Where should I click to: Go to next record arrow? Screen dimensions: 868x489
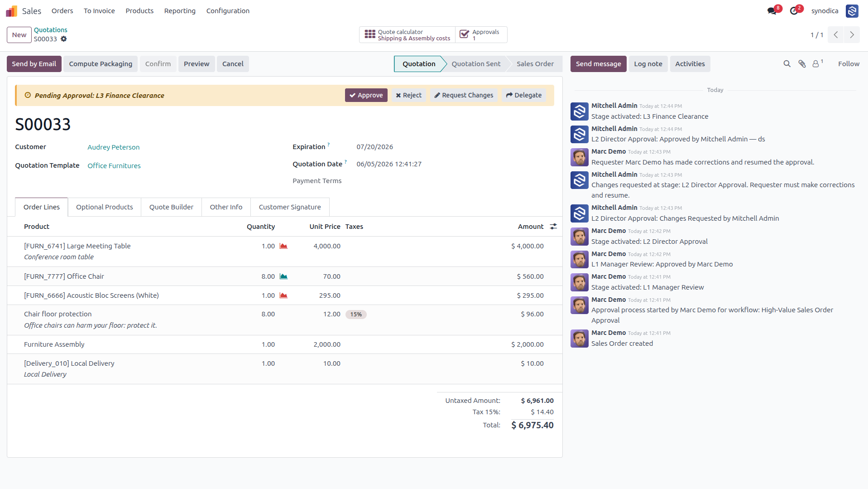pyautogui.click(x=852, y=35)
